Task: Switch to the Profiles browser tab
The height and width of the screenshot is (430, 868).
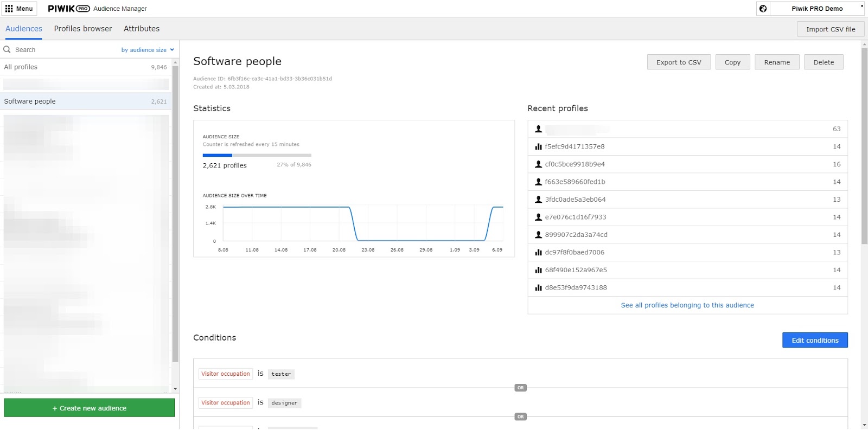Action: tap(83, 29)
